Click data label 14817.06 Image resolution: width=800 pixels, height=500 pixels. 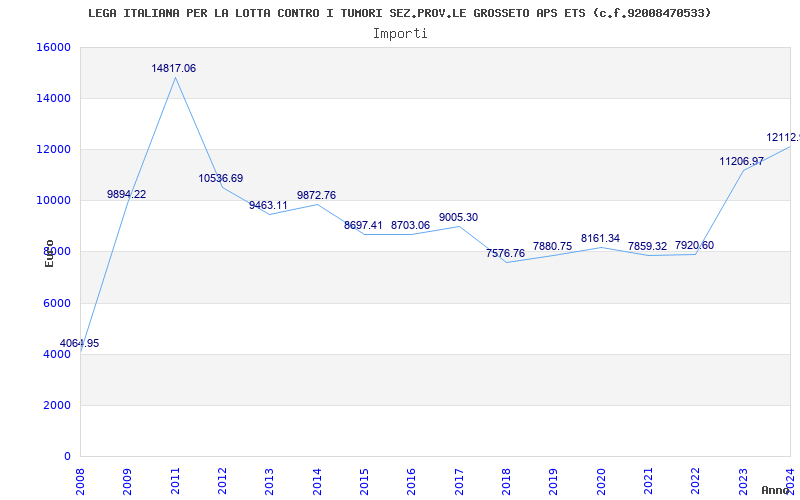[x=173, y=68]
